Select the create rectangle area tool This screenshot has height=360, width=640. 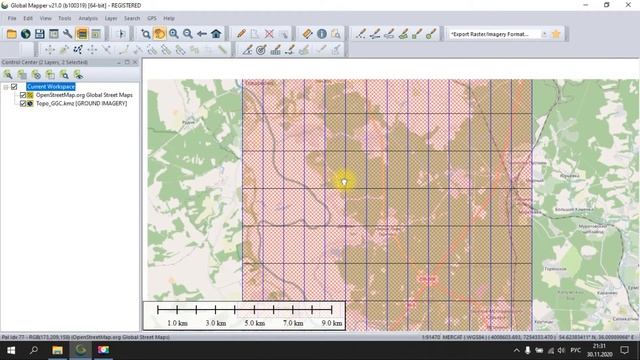[x=417, y=34]
